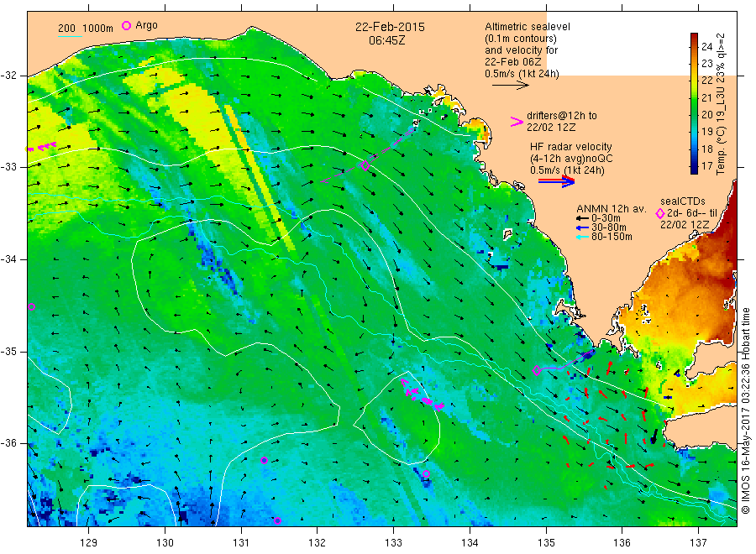Click the longitude label 137
756x554 pixels.
(698, 543)
